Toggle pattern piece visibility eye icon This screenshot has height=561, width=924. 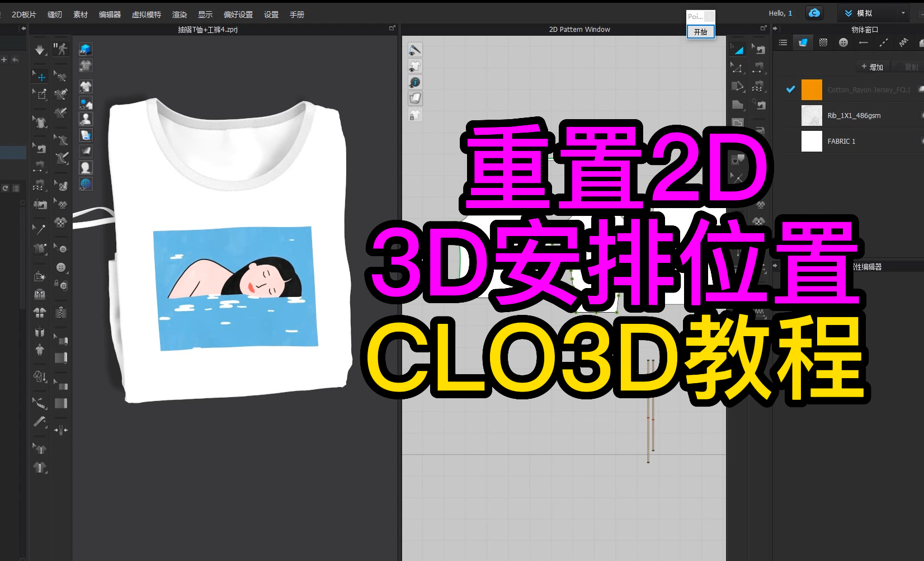click(415, 66)
